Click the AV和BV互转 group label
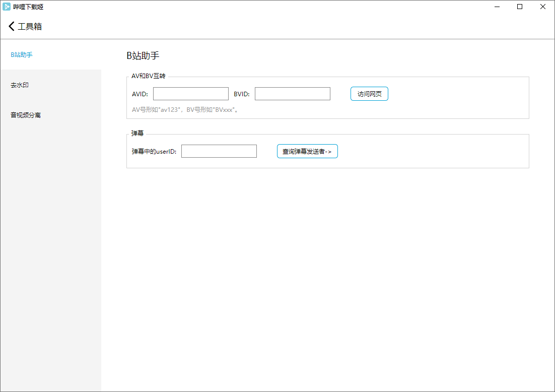The image size is (555, 392). 148,76
